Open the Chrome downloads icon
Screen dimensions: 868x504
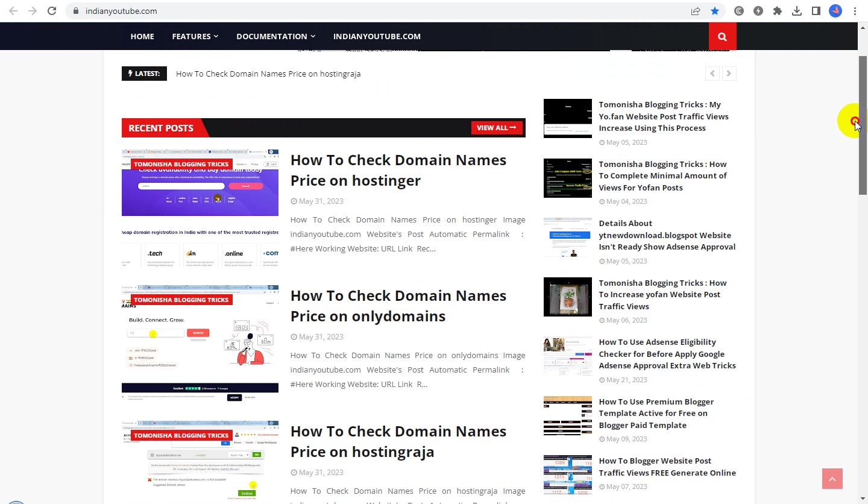tap(797, 11)
